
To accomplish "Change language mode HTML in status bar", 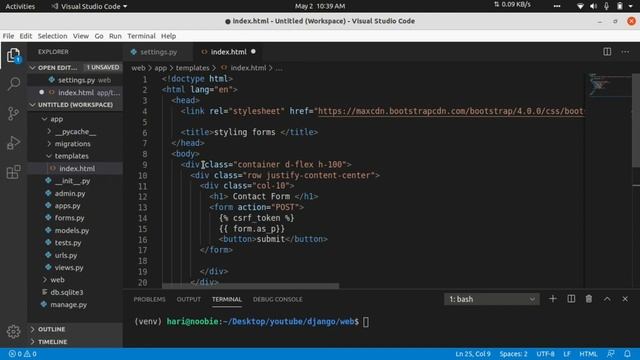I will coord(588,354).
